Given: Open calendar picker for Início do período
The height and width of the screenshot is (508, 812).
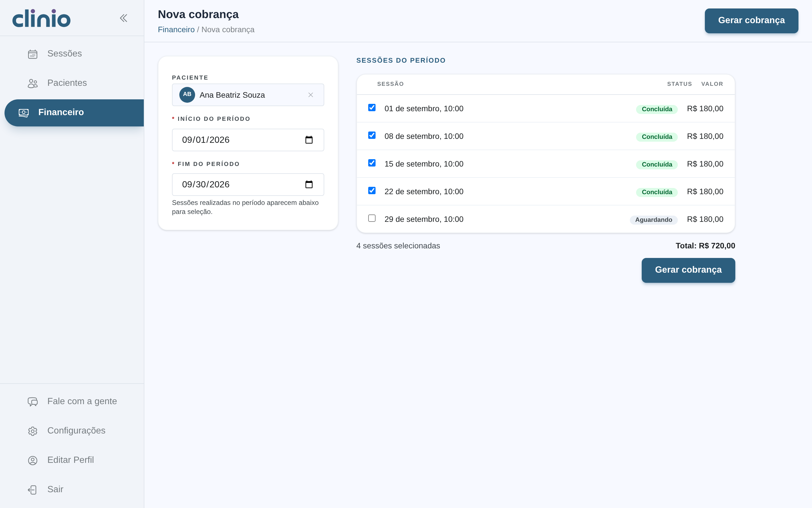Looking at the screenshot, I should tap(309, 140).
